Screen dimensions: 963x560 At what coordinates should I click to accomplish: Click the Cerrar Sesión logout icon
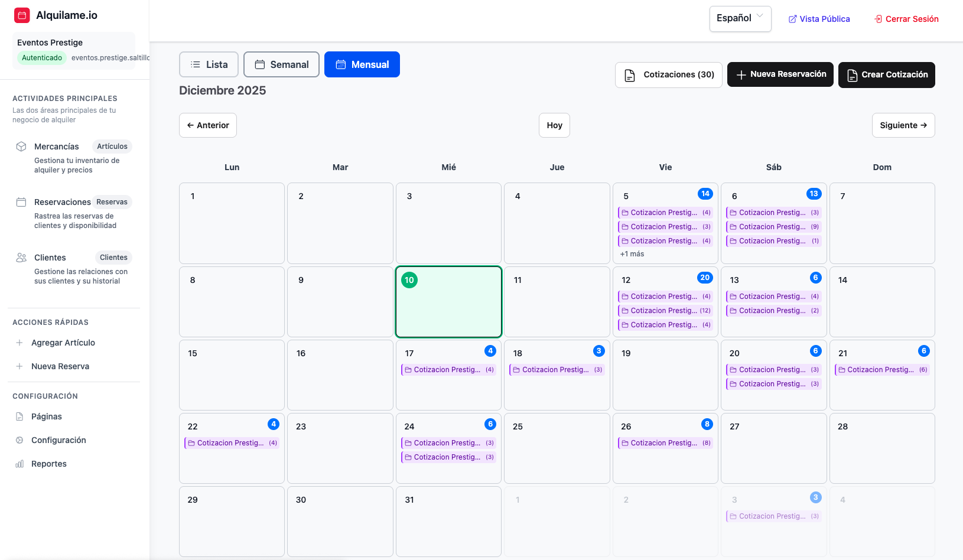coord(879,19)
